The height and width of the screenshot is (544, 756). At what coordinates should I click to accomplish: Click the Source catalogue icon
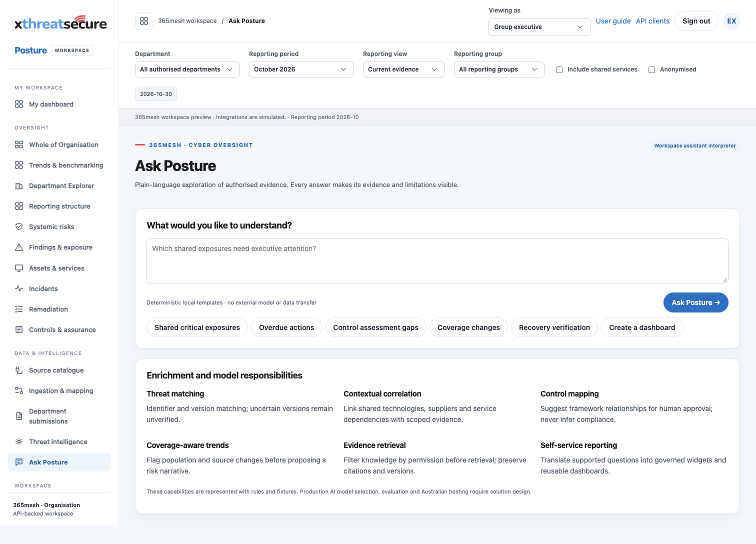[x=19, y=370]
